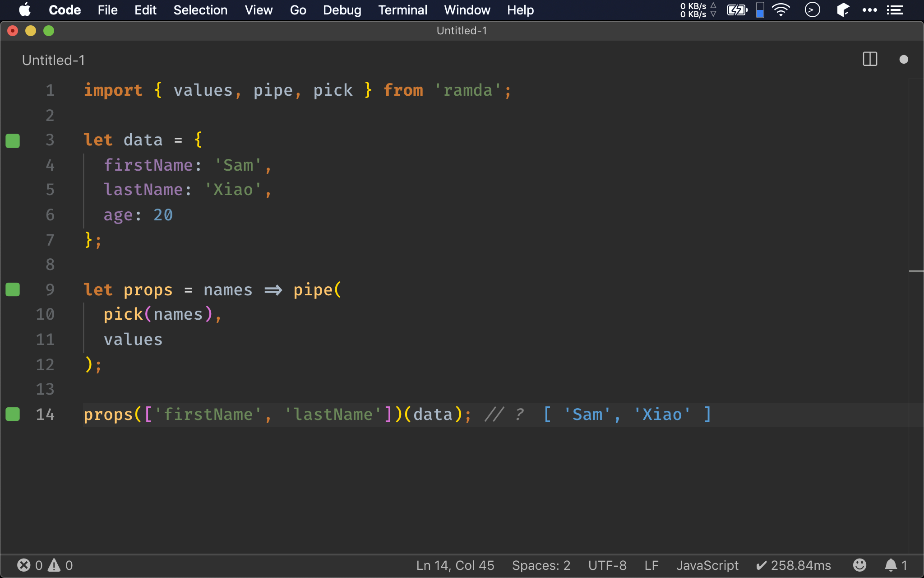The image size is (924, 578).
Task: Select the Untitled-1 editor tab
Action: coord(53,60)
